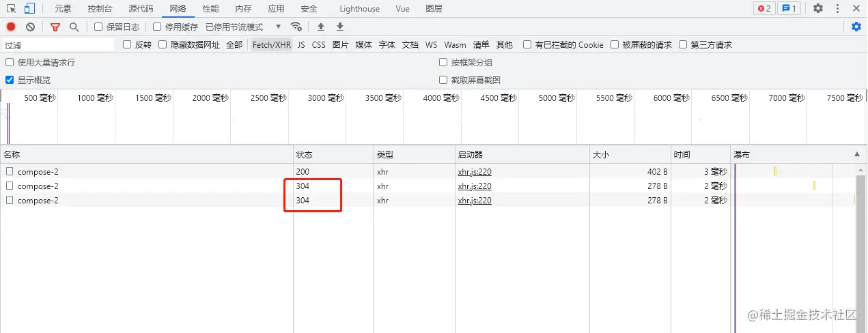This screenshot has width=868, height=333.
Task: Enable 按框架分组 checkbox
Action: click(443, 62)
